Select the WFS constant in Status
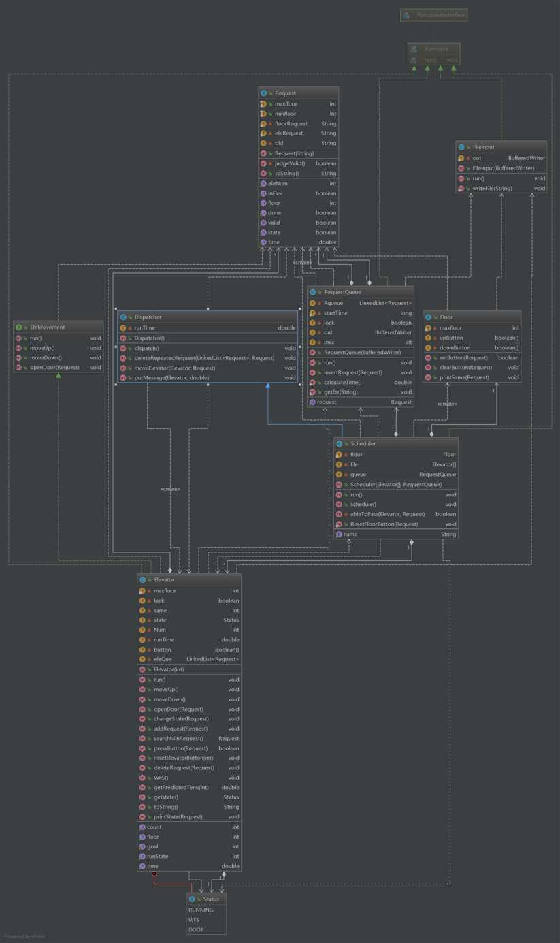560x943 pixels. click(x=206, y=920)
